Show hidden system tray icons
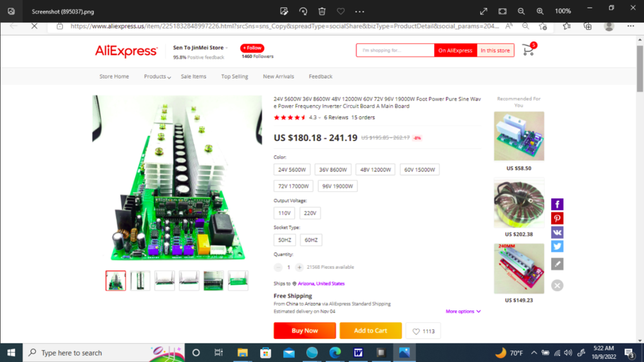 (x=533, y=352)
